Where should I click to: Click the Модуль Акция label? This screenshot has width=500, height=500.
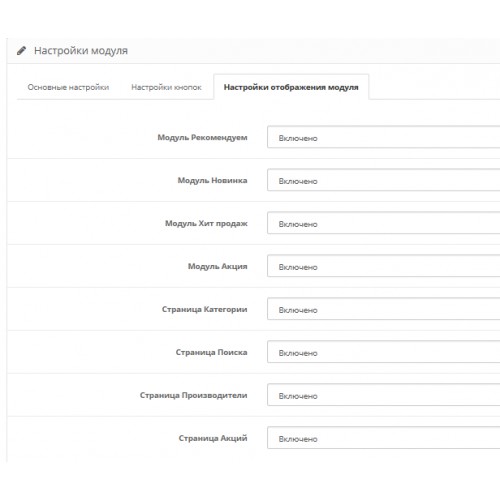tap(218, 266)
